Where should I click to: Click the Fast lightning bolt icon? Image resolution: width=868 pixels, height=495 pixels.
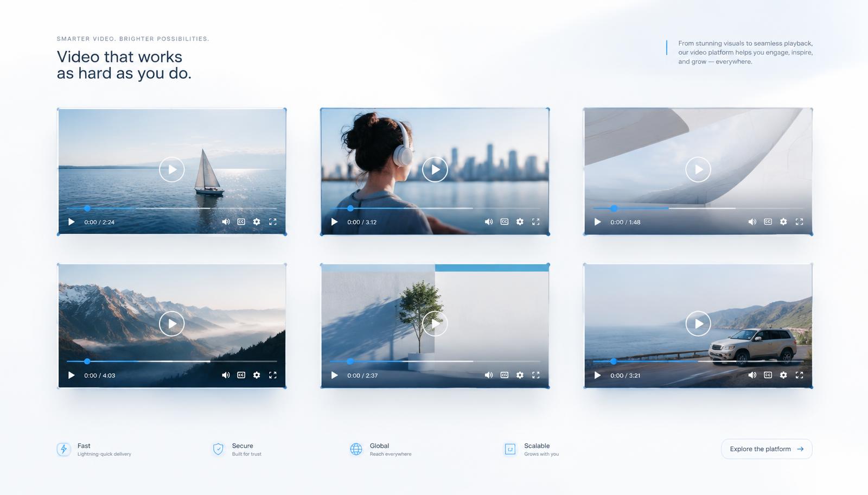coord(64,449)
